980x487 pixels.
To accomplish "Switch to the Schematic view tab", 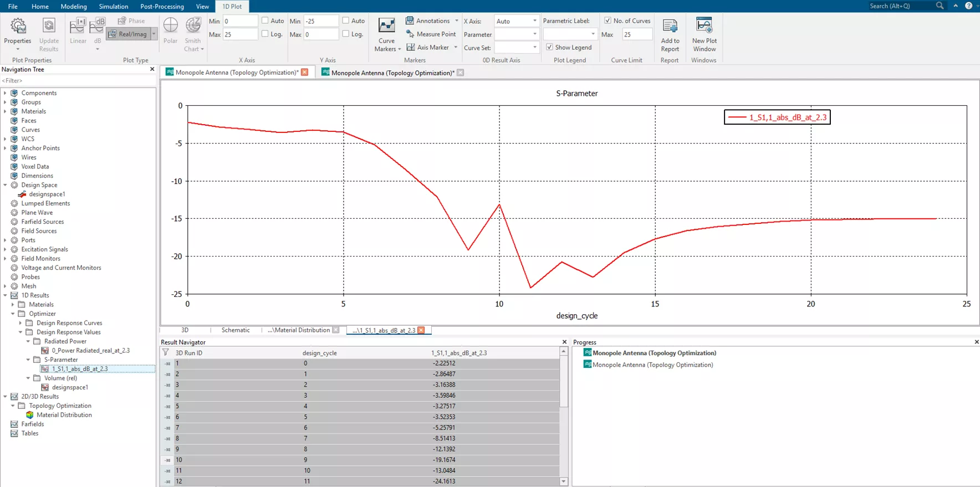I will pyautogui.click(x=236, y=330).
